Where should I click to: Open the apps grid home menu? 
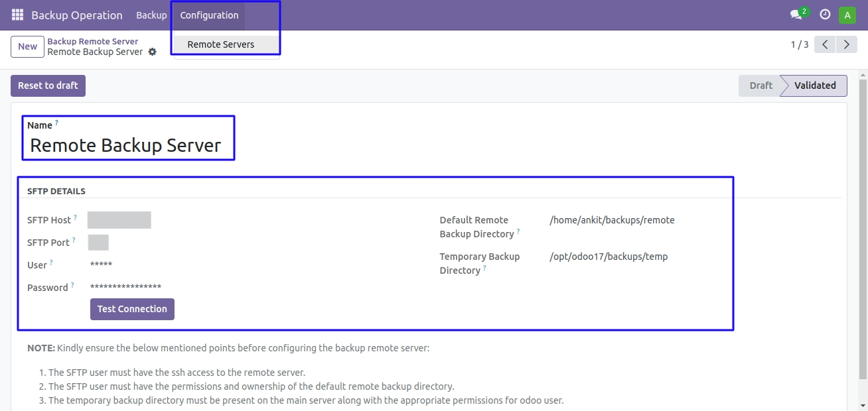(x=17, y=15)
